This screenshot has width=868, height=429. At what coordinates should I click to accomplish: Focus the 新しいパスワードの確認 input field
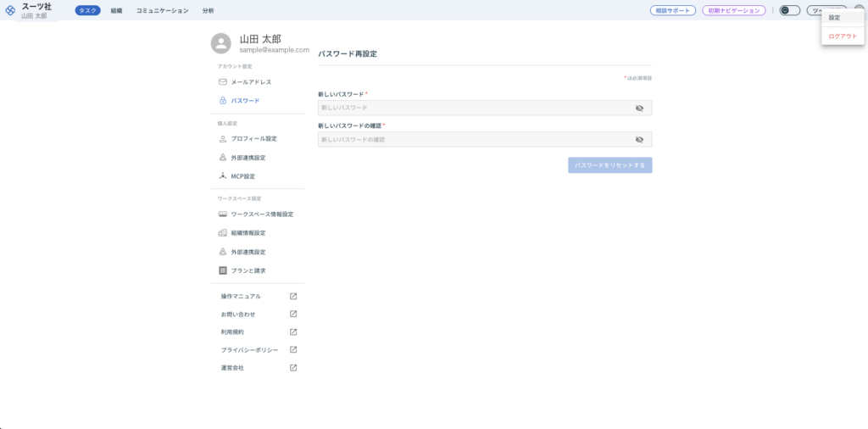(484, 140)
